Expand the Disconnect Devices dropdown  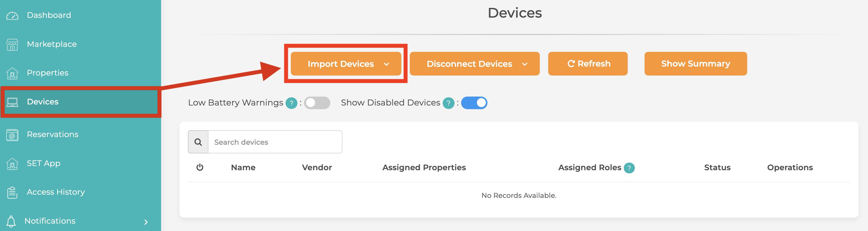[474, 64]
